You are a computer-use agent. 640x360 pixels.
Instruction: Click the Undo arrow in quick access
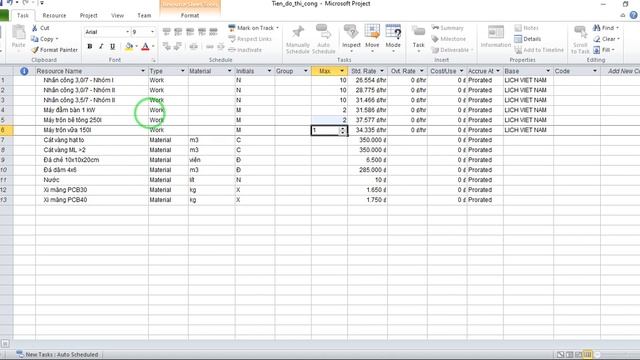(9, 3)
